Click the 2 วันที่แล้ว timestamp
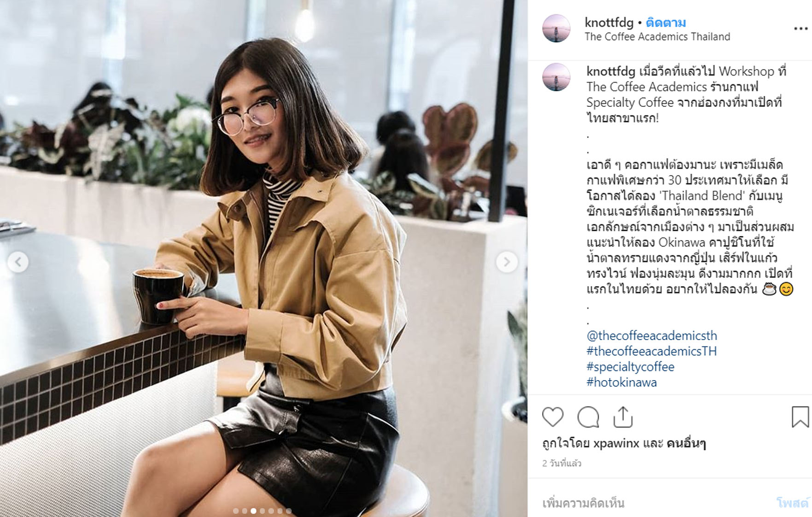 point(561,463)
